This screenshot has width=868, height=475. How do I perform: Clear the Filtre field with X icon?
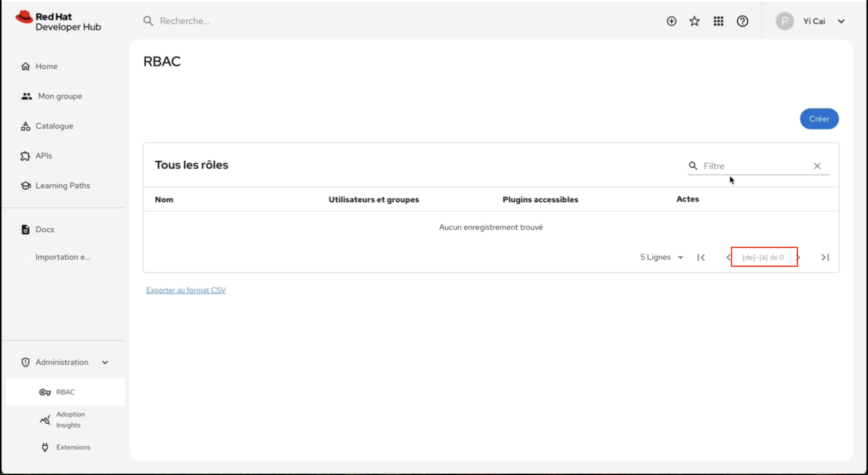tap(817, 166)
